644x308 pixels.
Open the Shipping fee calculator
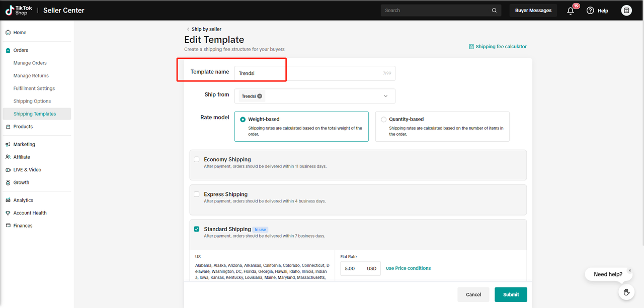click(x=498, y=47)
